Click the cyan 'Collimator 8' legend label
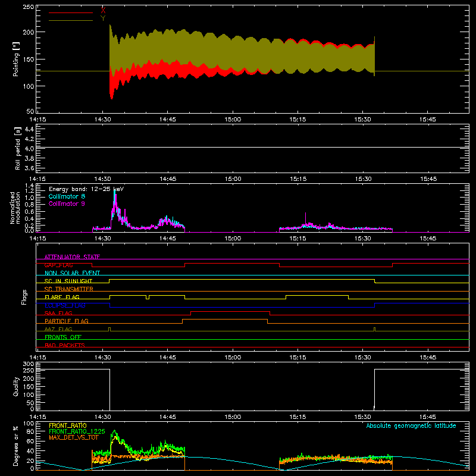 point(67,196)
